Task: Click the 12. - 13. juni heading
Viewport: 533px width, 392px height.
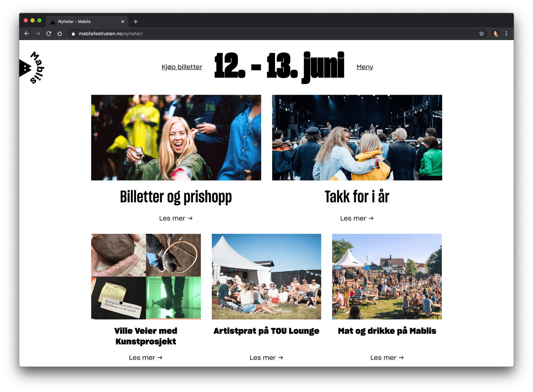Action: 279,67
